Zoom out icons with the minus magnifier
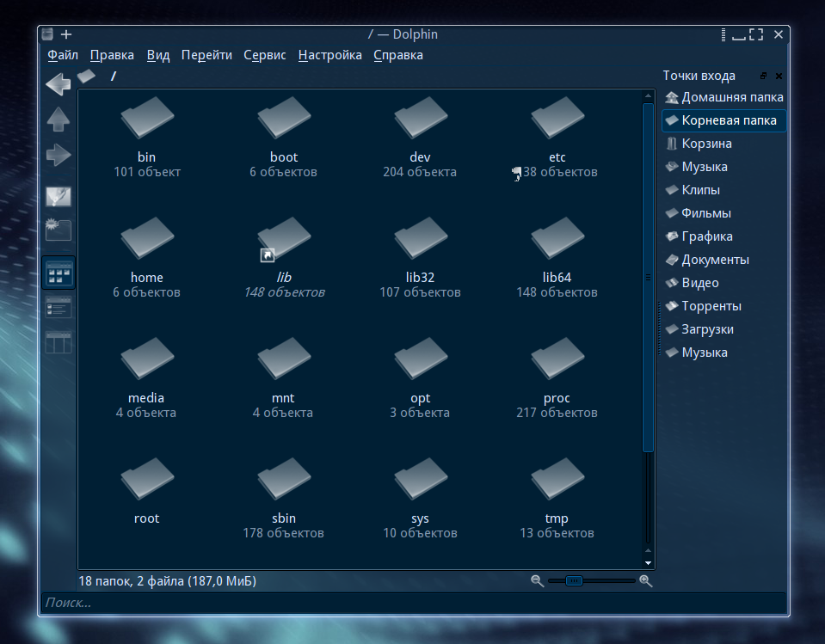825x644 pixels. point(537,581)
